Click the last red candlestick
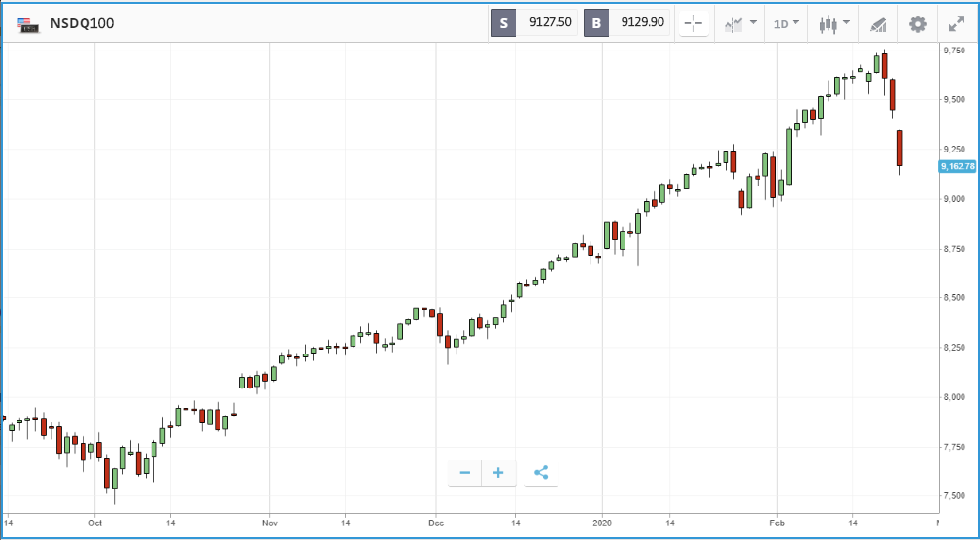Viewport: 980px width, 540px height. [900, 149]
